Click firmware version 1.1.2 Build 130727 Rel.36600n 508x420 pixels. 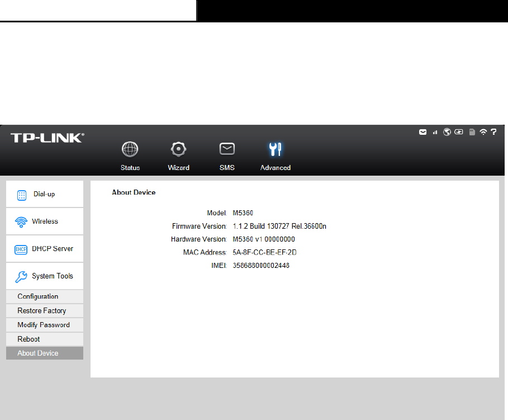pos(279,226)
